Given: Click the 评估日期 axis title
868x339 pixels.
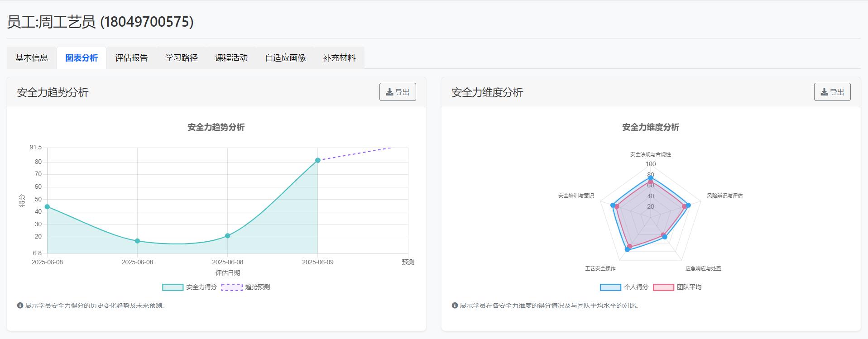Looking at the screenshot, I should coord(228,273).
